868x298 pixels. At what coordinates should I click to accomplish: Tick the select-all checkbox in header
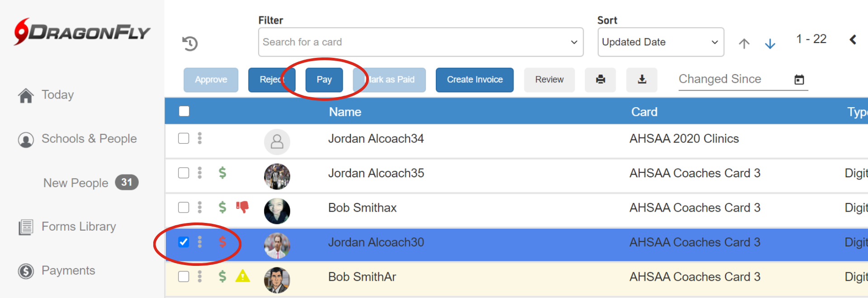coord(184,111)
